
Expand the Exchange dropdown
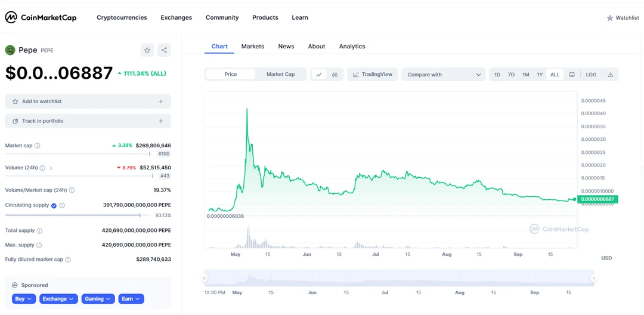point(58,299)
